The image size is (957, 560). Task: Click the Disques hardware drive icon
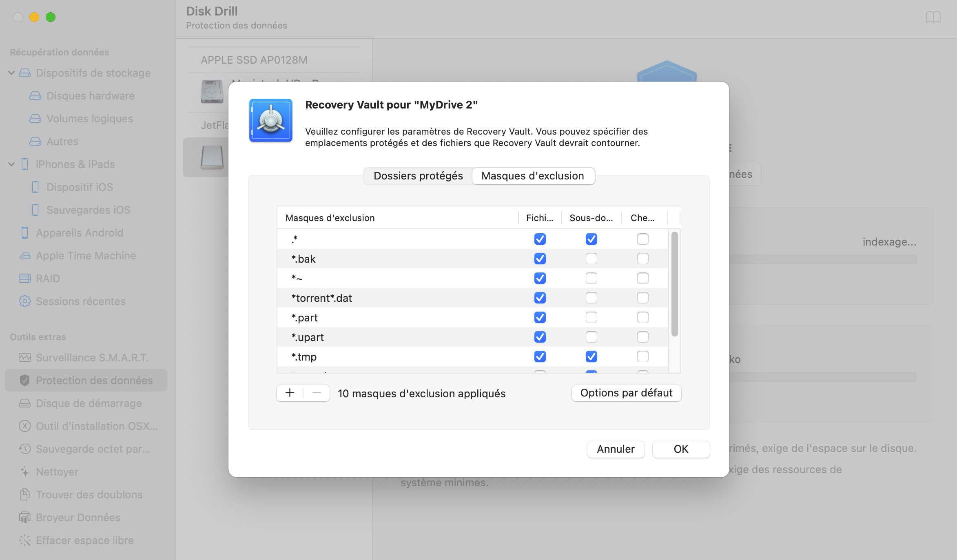pos(35,96)
